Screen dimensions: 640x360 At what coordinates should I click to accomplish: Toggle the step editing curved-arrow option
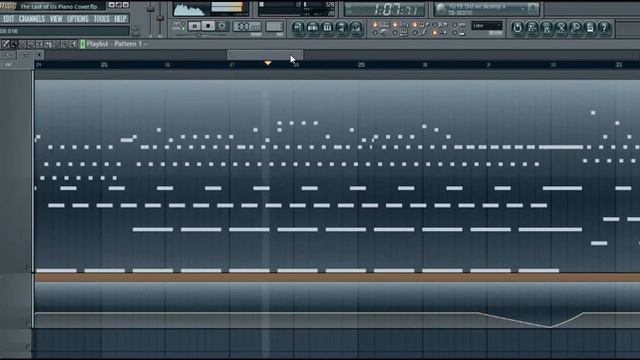point(375,33)
